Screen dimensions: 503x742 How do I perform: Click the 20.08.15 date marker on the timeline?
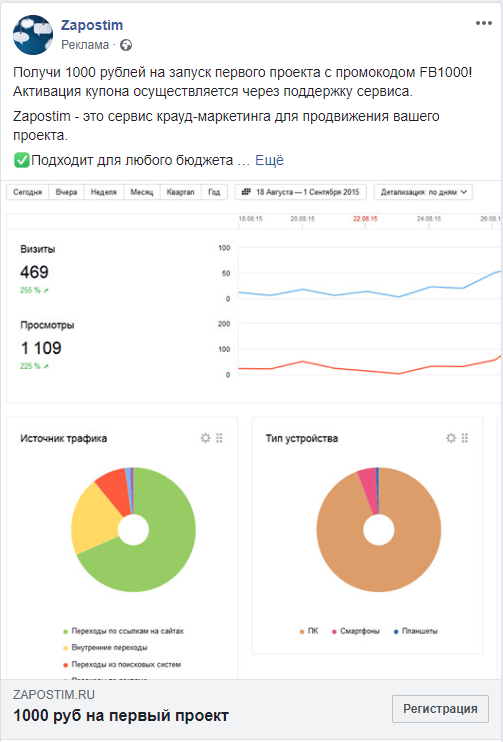(x=302, y=219)
